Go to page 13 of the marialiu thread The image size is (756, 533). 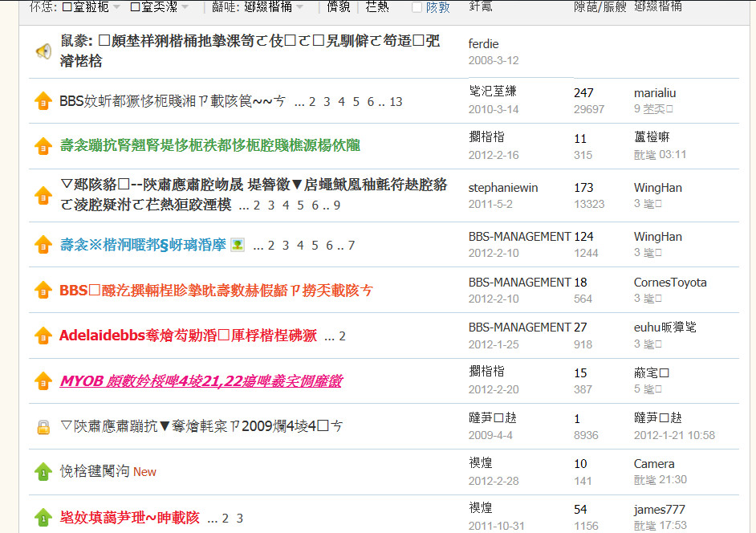pos(396,102)
